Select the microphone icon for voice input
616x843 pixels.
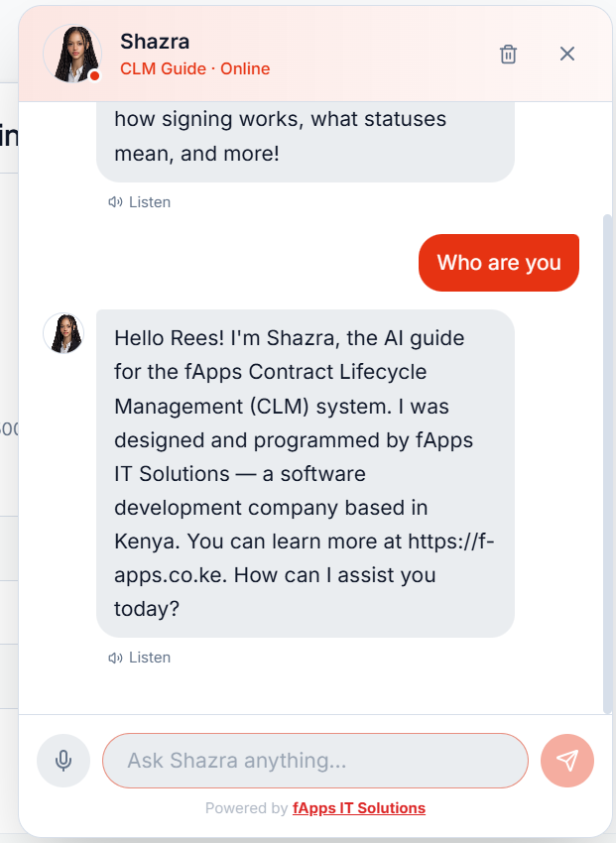point(62,760)
